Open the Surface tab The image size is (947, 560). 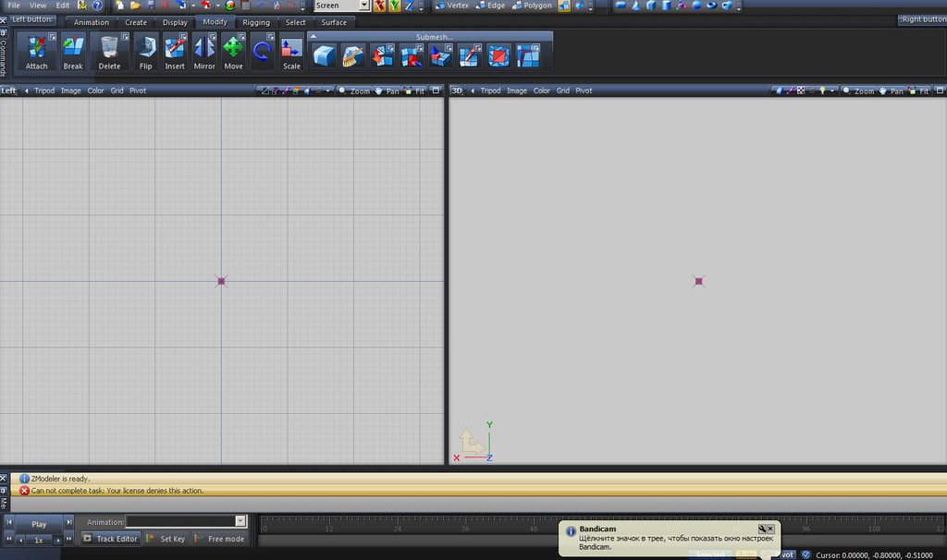click(x=333, y=21)
